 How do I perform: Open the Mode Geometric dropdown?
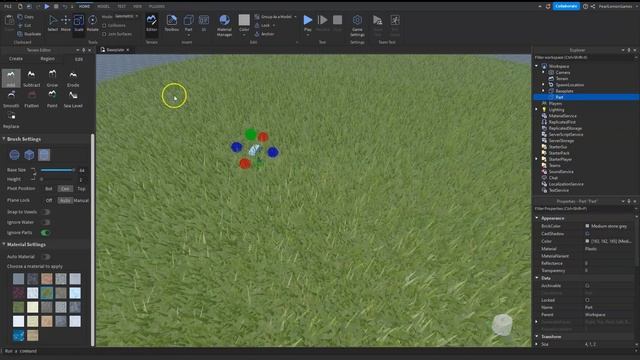(126, 16)
